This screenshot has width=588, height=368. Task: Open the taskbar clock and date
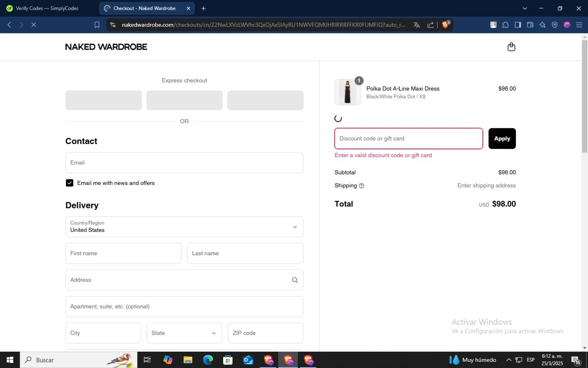coord(552,360)
